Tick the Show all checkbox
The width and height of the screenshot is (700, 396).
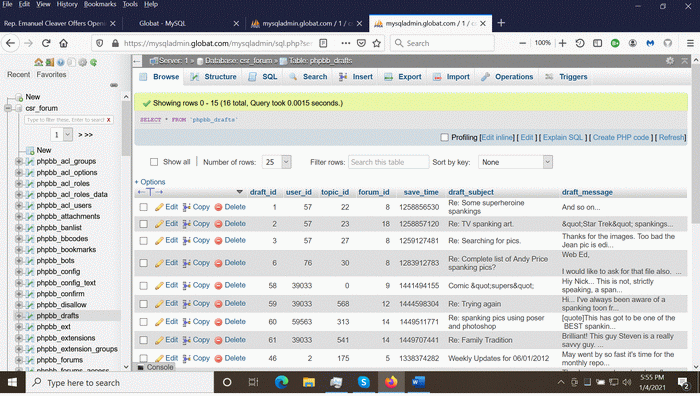(x=154, y=162)
